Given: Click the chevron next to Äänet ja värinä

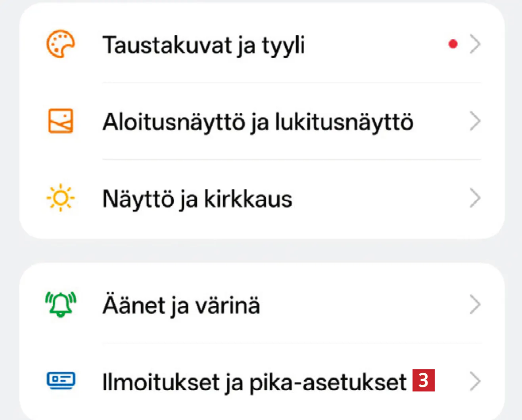Looking at the screenshot, I should [475, 304].
